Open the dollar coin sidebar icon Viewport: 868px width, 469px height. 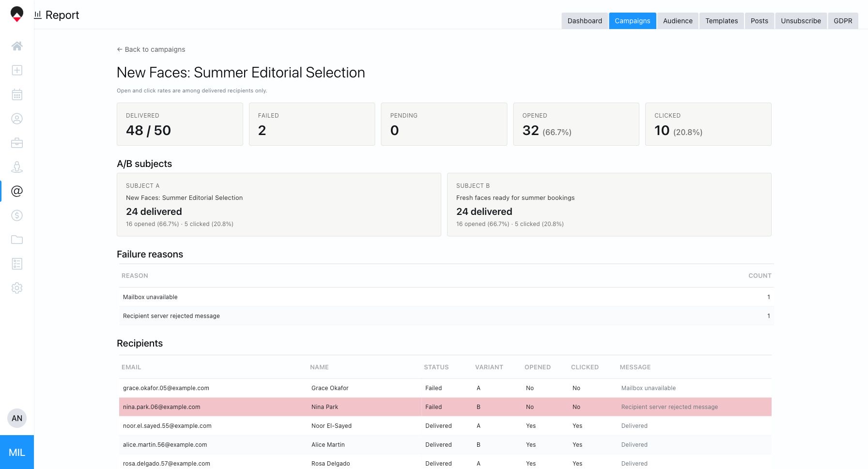click(x=17, y=215)
